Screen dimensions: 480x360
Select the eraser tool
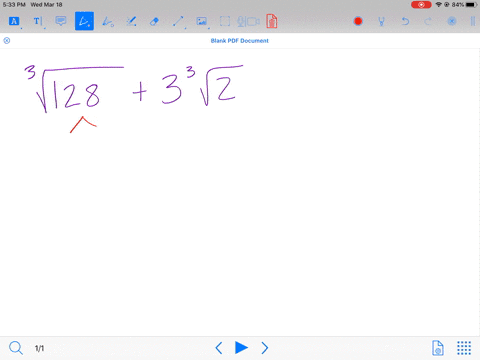click(x=154, y=22)
